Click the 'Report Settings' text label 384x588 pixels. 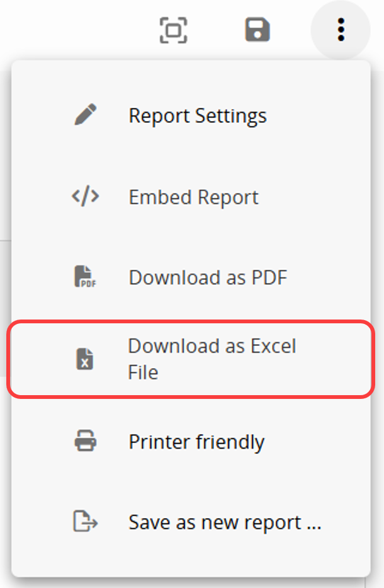click(198, 116)
